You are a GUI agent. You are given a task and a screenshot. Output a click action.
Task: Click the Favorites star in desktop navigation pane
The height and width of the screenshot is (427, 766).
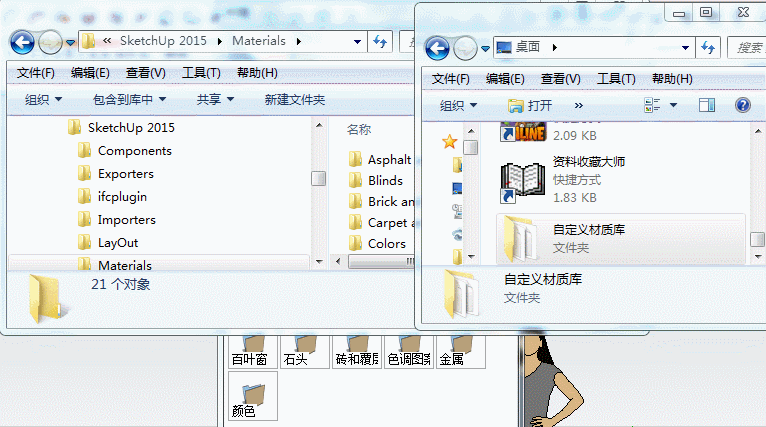pyautogui.click(x=449, y=142)
